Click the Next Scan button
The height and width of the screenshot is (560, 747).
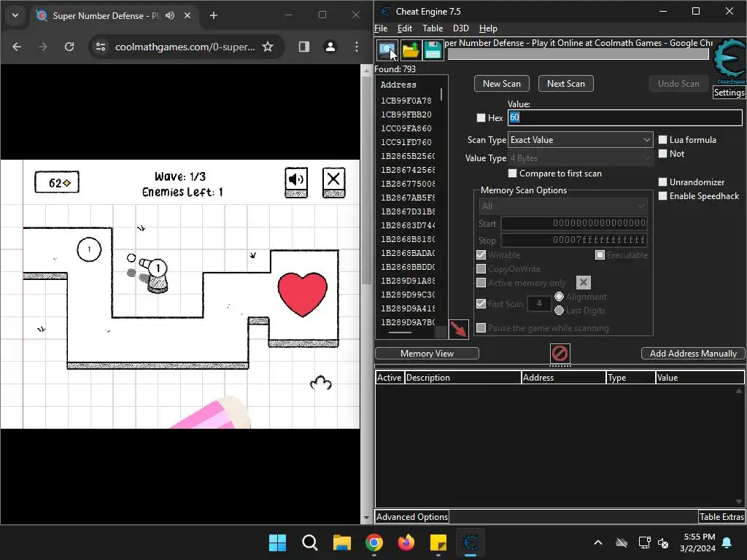coord(566,84)
